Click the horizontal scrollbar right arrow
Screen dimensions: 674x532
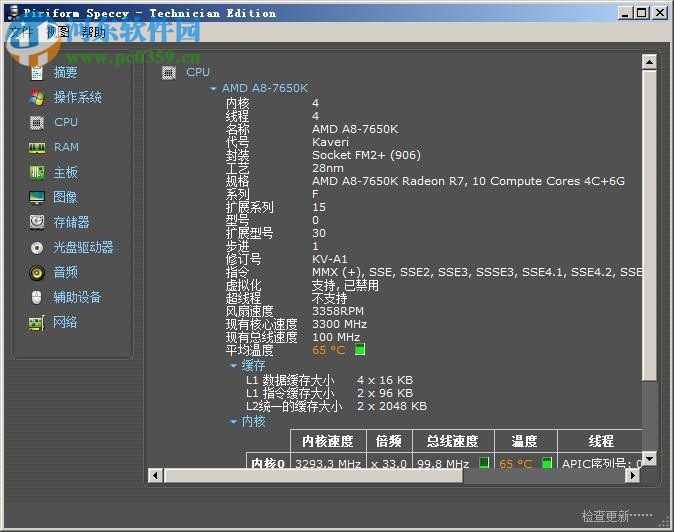click(x=632, y=476)
